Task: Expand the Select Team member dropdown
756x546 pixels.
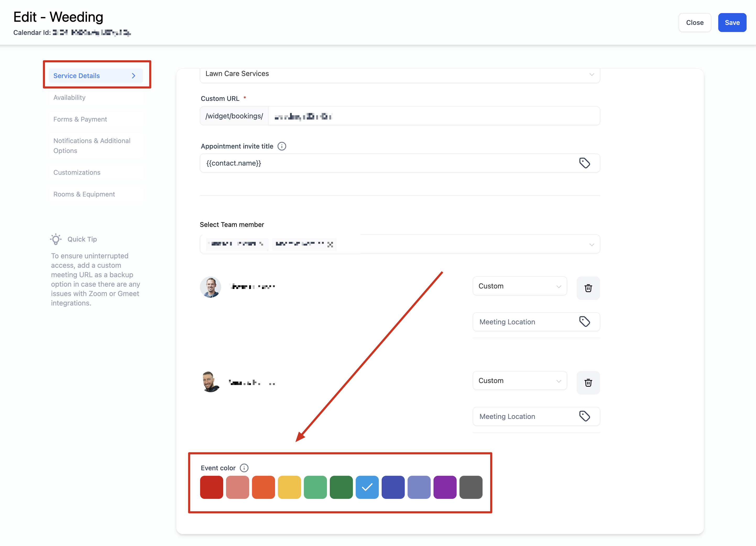Action: (x=591, y=244)
